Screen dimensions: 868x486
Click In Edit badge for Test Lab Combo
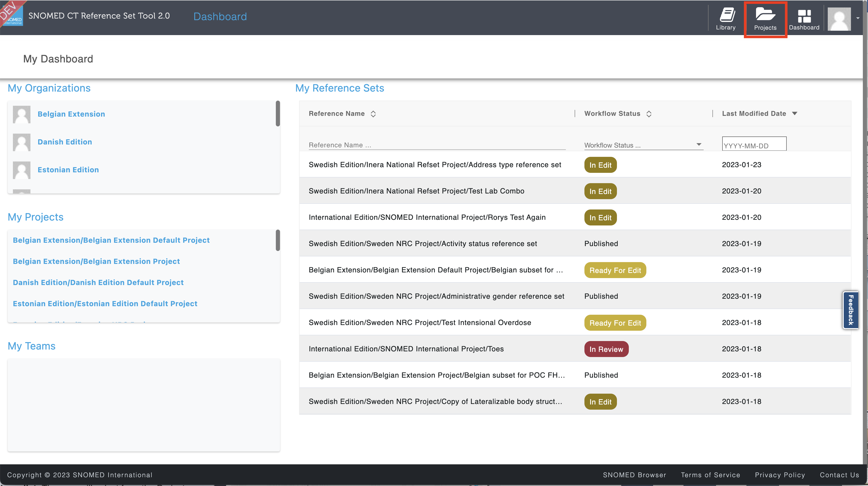600,191
